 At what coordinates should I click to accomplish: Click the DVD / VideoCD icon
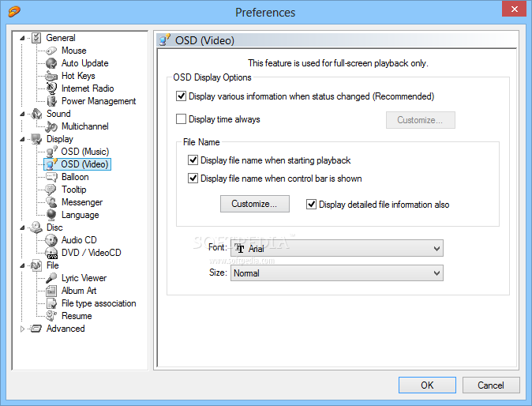tap(51, 253)
